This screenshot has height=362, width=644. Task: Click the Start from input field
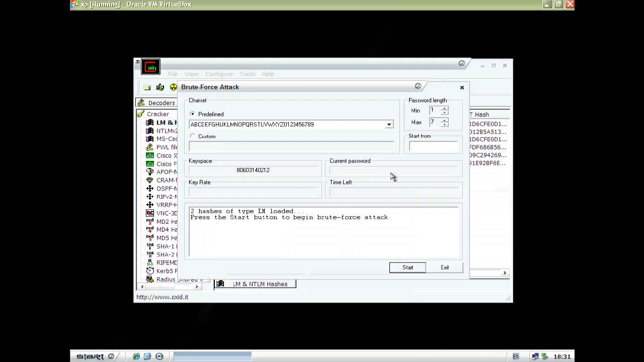(x=433, y=146)
